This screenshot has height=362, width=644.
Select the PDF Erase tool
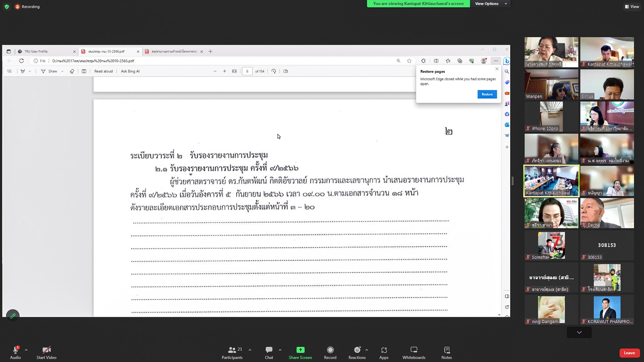tap(72, 71)
